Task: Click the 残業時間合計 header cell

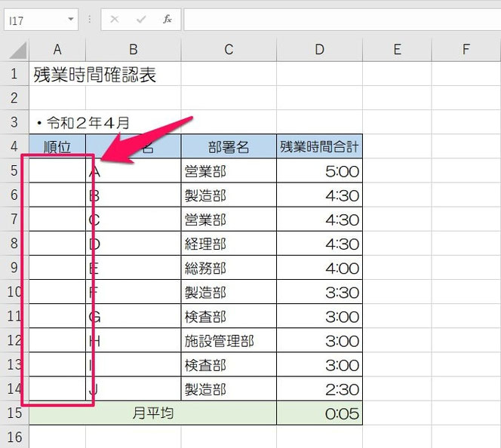Action: click(x=319, y=146)
